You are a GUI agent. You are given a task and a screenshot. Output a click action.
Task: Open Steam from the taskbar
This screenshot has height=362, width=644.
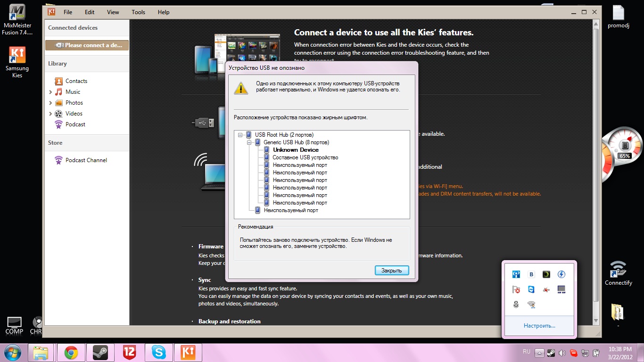tap(100, 353)
